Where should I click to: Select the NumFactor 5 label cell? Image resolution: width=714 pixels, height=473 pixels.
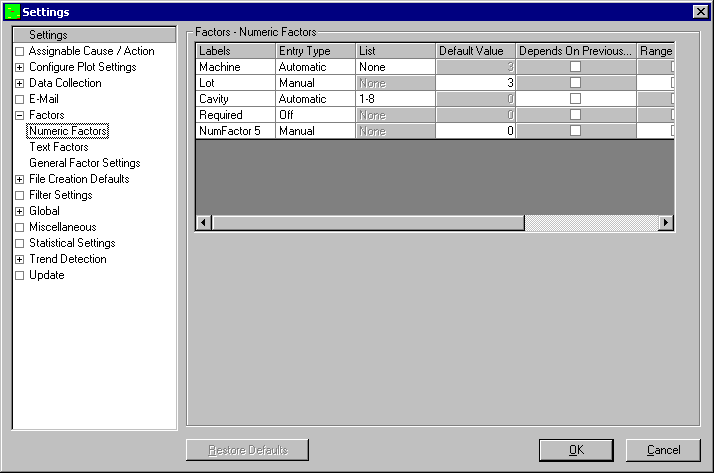point(235,131)
